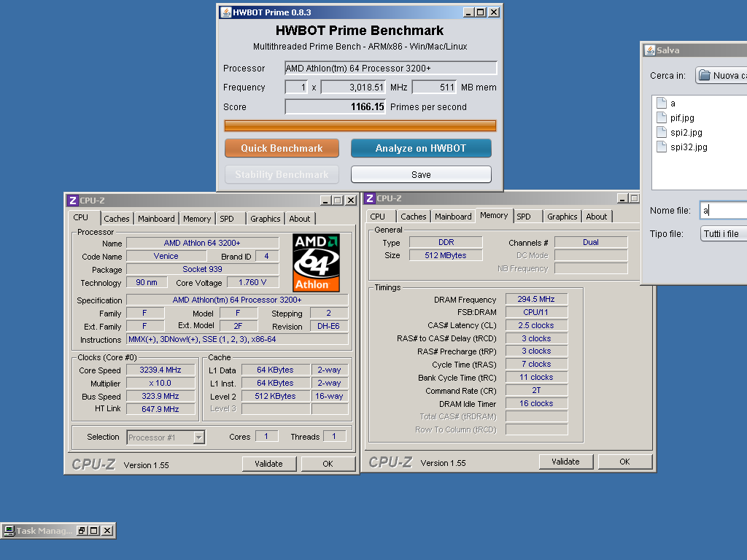Click Validate in left CPU-Z window
The width and height of the screenshot is (747, 560).
[268, 464]
